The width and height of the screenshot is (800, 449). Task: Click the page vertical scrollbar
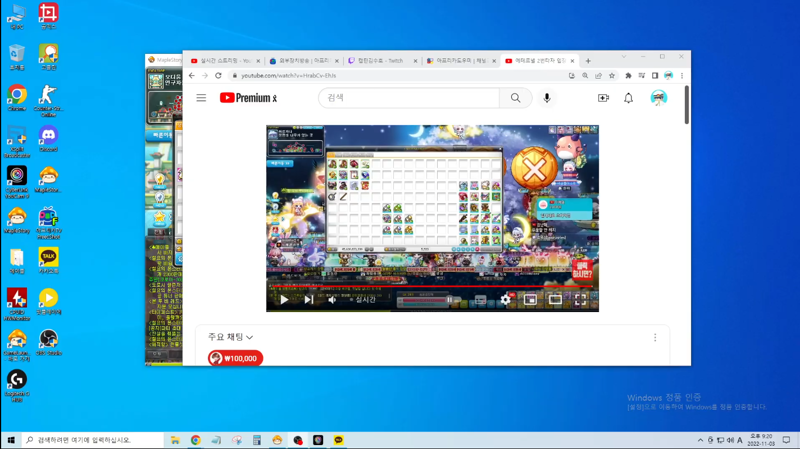click(x=687, y=105)
